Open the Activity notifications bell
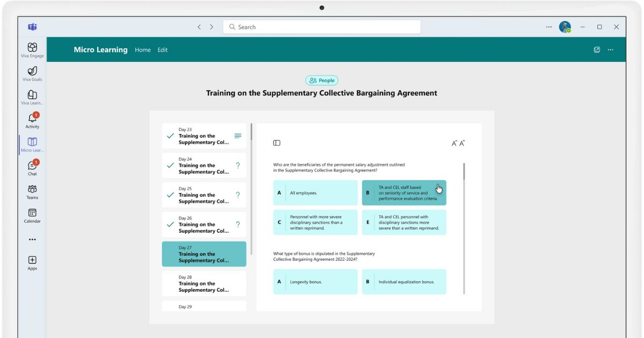The image size is (644, 338). (x=32, y=120)
